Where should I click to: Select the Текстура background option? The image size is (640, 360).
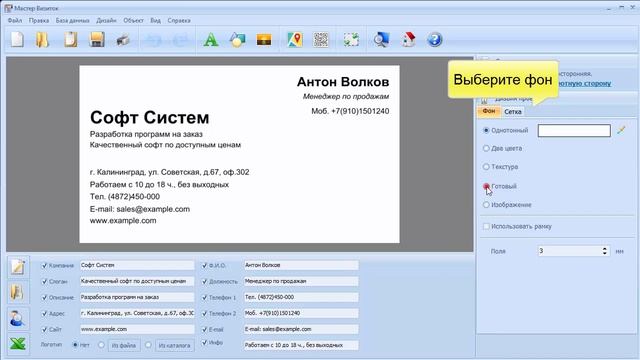pyautogui.click(x=486, y=167)
